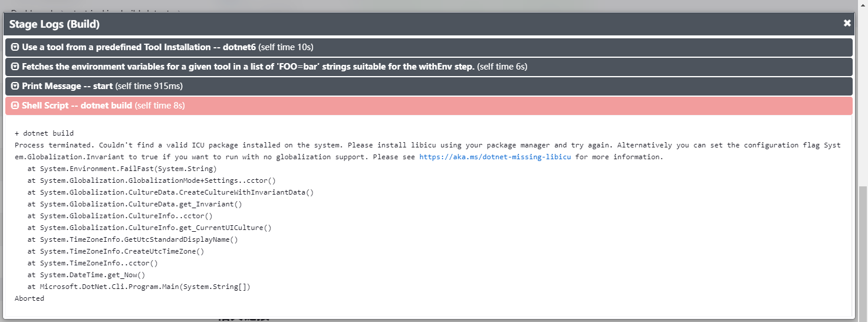Expand the Print Message -- start log row

point(429,86)
